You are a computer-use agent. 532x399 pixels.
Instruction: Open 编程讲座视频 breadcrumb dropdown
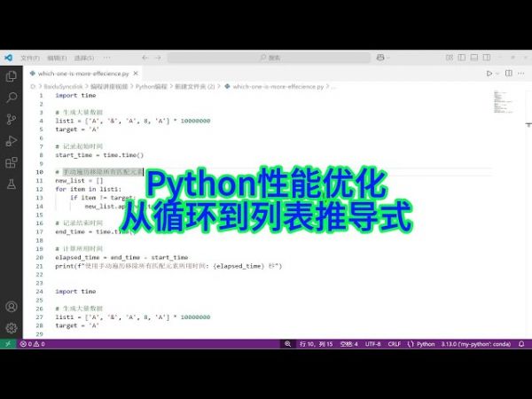point(109,87)
